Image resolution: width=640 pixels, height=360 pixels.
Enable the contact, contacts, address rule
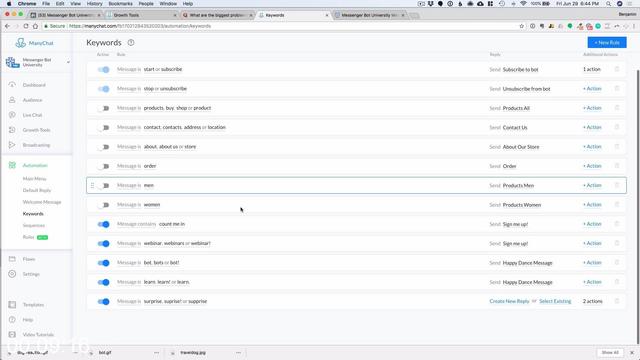[103, 127]
